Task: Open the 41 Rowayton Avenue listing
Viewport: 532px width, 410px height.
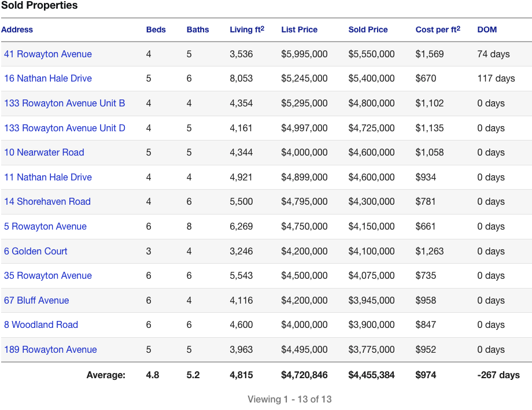Action: 47,54
